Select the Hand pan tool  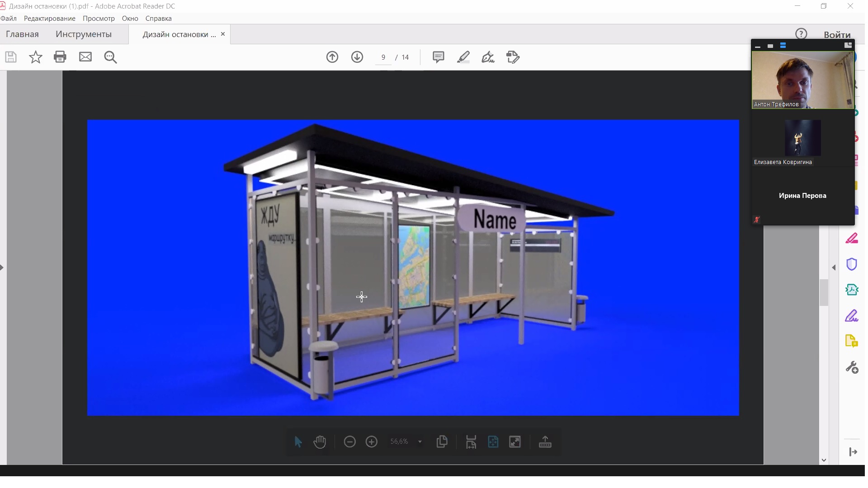pyautogui.click(x=320, y=442)
